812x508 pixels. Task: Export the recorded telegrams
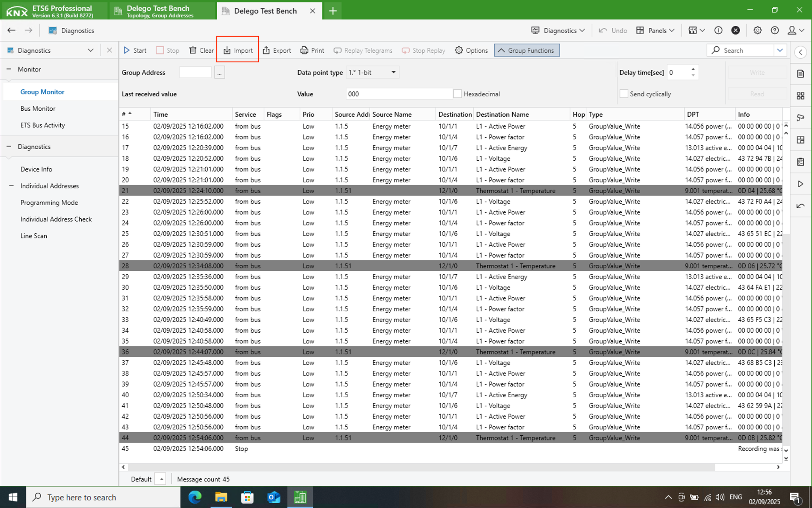point(277,50)
